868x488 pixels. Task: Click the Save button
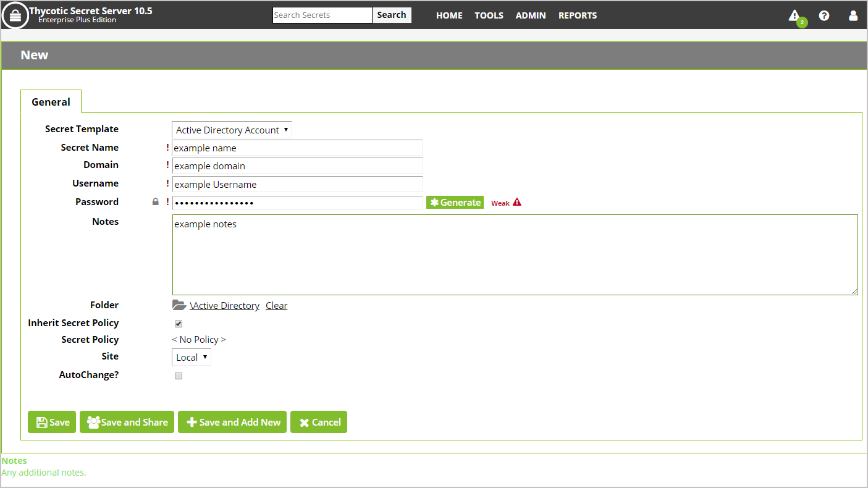52,422
